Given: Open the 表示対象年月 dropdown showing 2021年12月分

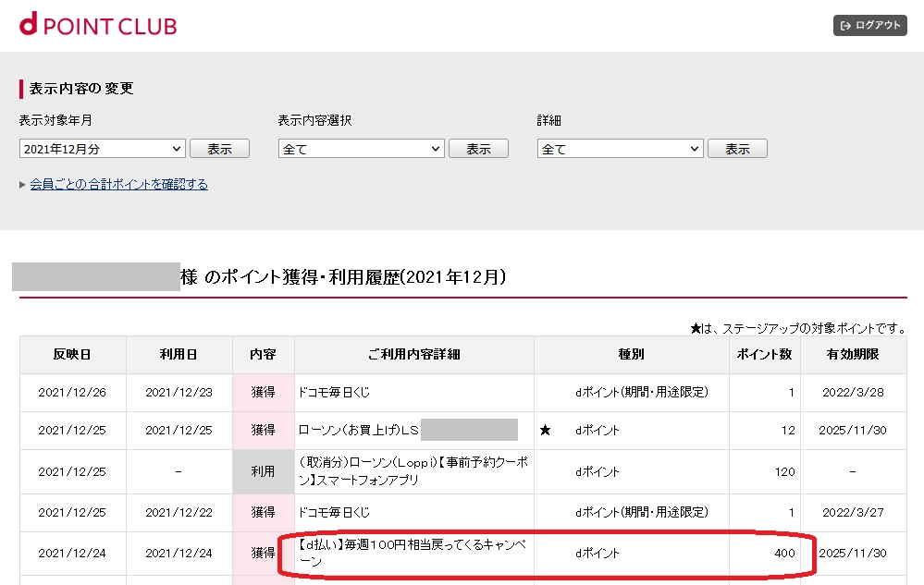Looking at the screenshot, I should point(103,149).
